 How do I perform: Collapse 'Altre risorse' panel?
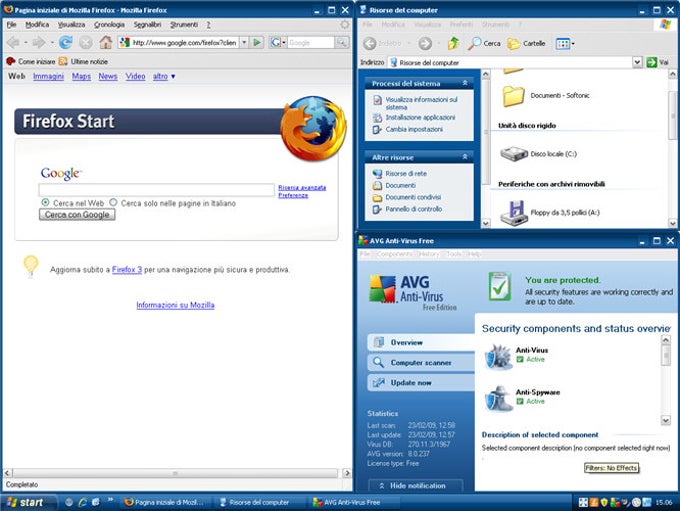pos(464,157)
